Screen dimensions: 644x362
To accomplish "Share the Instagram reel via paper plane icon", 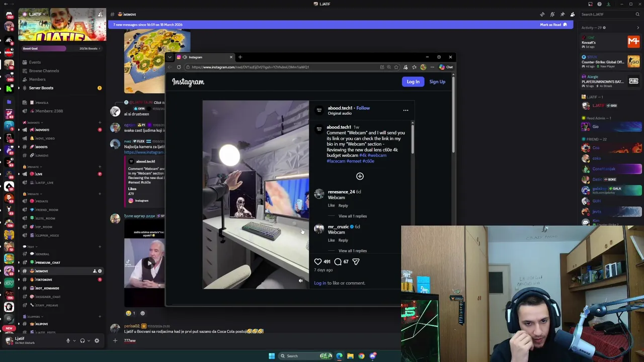I will pyautogui.click(x=356, y=261).
